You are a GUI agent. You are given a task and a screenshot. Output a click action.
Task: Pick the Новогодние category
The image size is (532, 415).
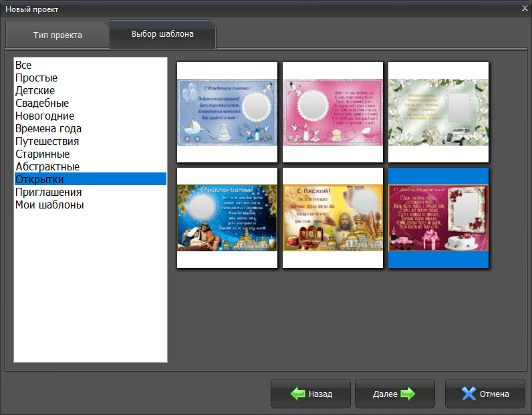[90, 116]
